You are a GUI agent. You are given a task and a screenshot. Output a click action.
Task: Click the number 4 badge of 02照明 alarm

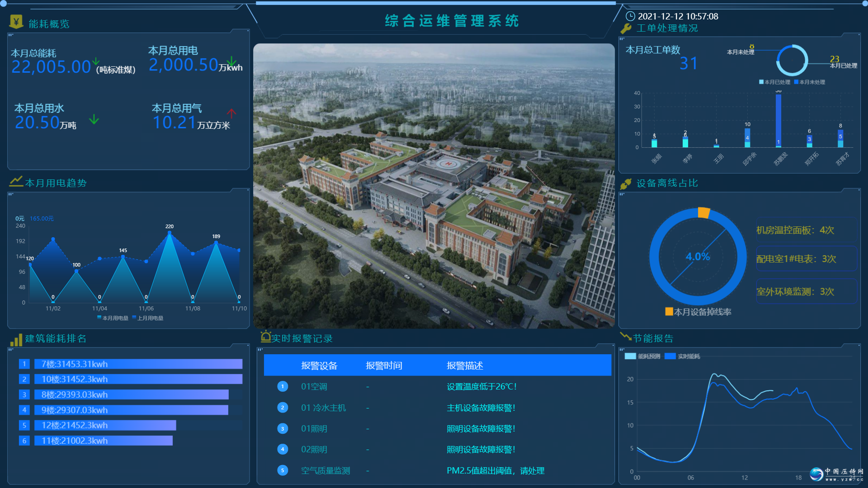283,450
